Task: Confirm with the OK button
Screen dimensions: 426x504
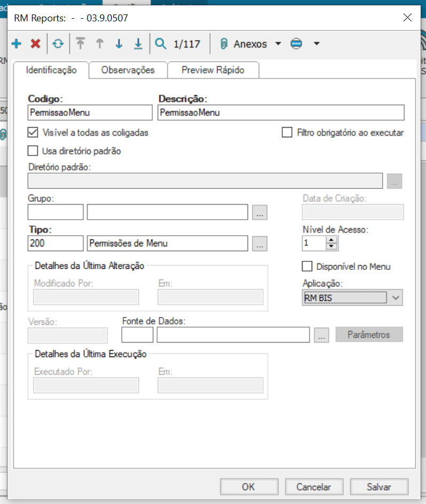Action: pos(249,487)
